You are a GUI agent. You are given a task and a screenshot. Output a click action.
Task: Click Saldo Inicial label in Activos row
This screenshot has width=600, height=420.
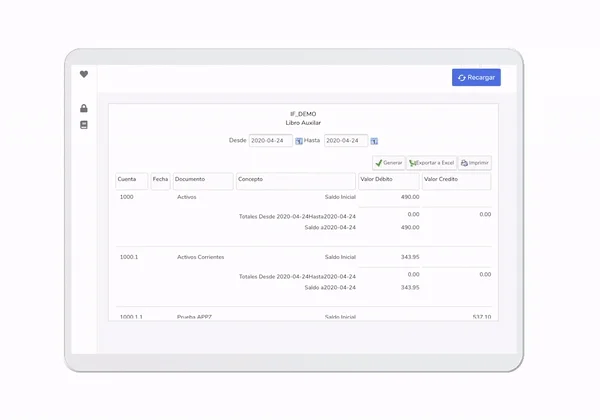point(340,197)
